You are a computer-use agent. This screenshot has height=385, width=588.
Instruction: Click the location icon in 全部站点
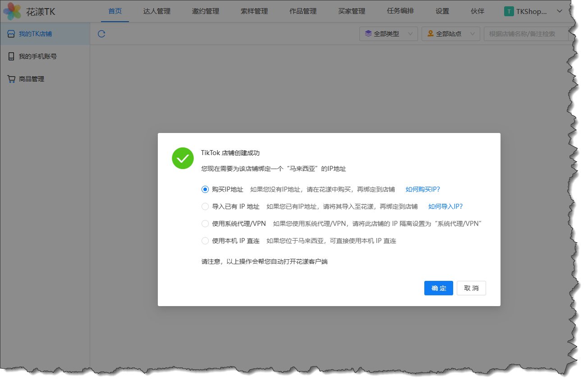[x=431, y=33]
